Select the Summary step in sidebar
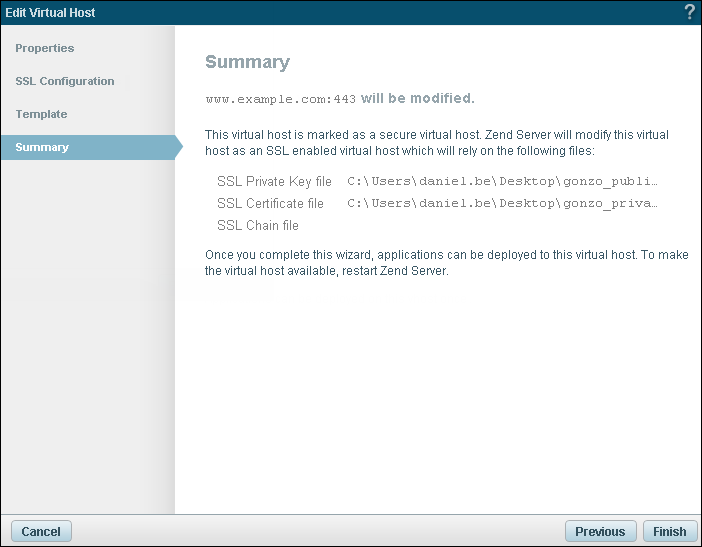This screenshot has width=702, height=547. (42, 147)
